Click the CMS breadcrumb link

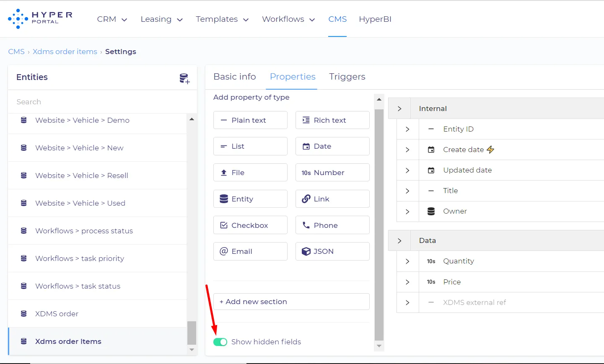click(16, 52)
